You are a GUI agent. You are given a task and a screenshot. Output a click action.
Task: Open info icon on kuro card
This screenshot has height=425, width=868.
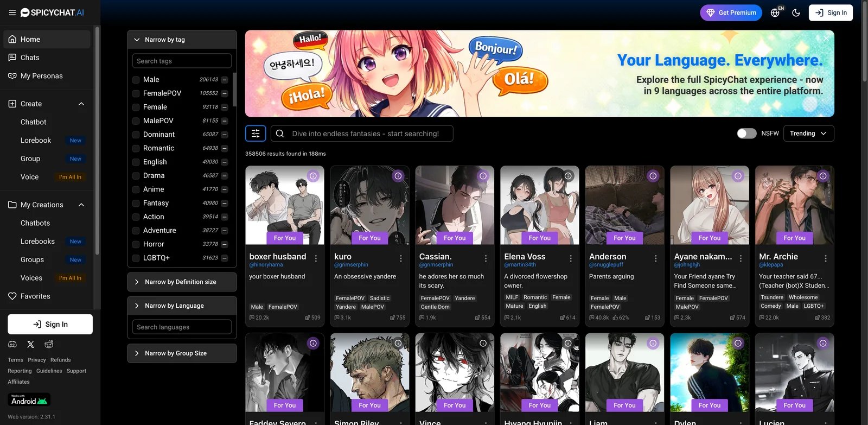pyautogui.click(x=398, y=176)
